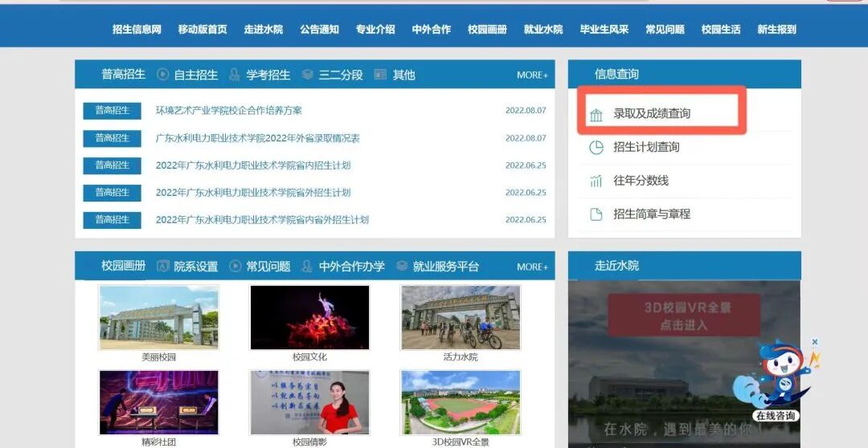Switch to the 院系设置 tab
Screen dimensions: 868x448
click(x=196, y=267)
